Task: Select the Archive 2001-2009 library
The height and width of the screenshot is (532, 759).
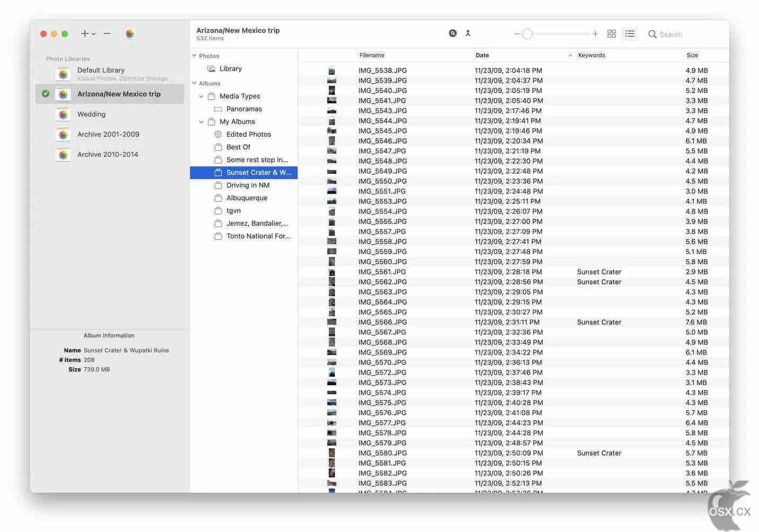Action: 110,134
